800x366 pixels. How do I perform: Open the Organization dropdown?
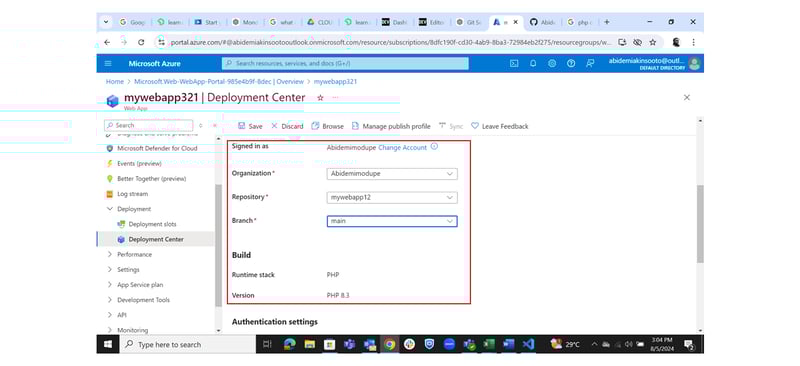[x=392, y=174]
